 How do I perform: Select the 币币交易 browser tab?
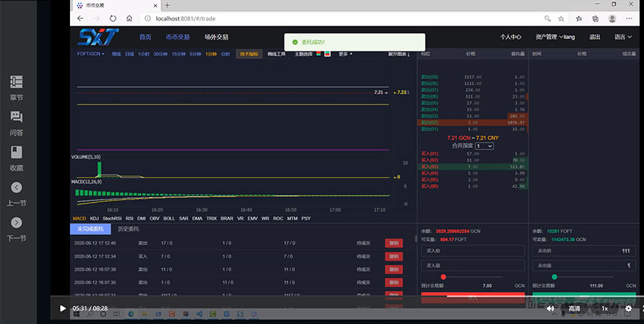tap(116, 5)
